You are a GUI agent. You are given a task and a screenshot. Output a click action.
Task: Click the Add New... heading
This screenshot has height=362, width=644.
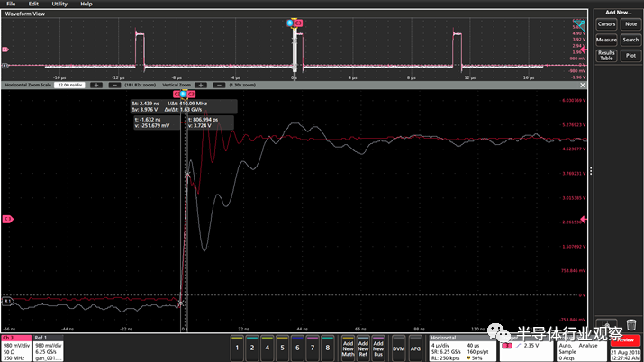point(619,13)
